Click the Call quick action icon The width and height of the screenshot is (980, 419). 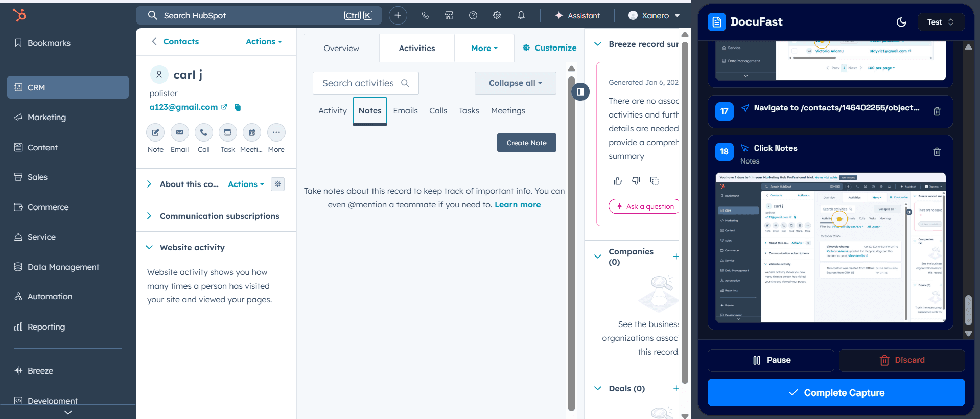203,132
